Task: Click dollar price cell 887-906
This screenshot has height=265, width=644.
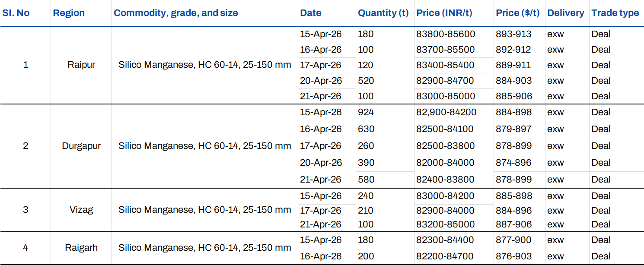Action: (x=514, y=224)
